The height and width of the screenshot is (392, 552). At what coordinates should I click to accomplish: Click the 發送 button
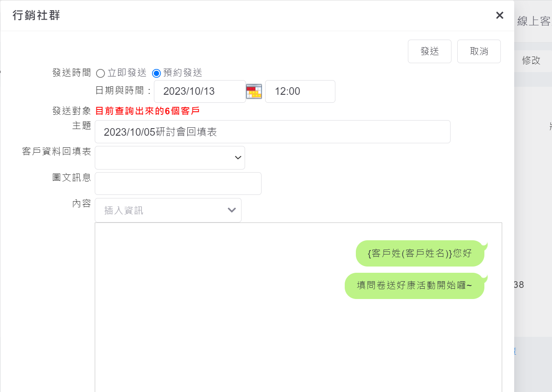click(429, 52)
